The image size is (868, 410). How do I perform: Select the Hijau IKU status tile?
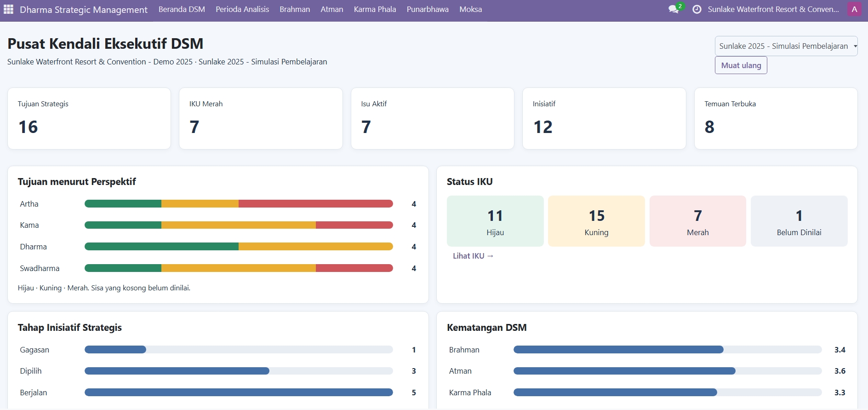point(495,221)
